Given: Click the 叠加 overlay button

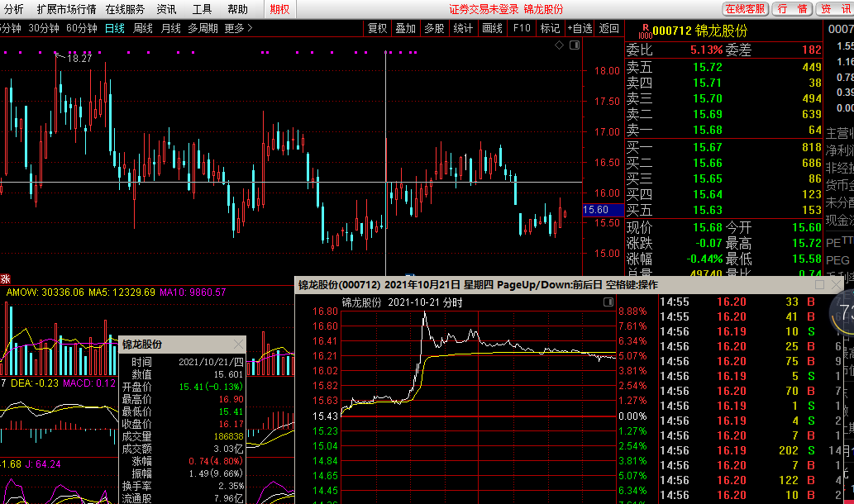Looking at the screenshot, I should [x=406, y=28].
